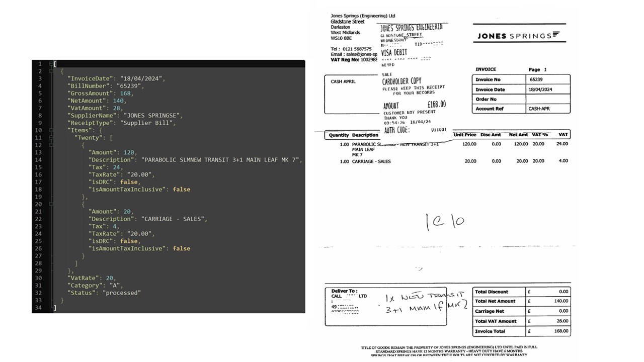644x362 pixels.
Task: Click line number 17 in the gutter
Action: pos(39,182)
